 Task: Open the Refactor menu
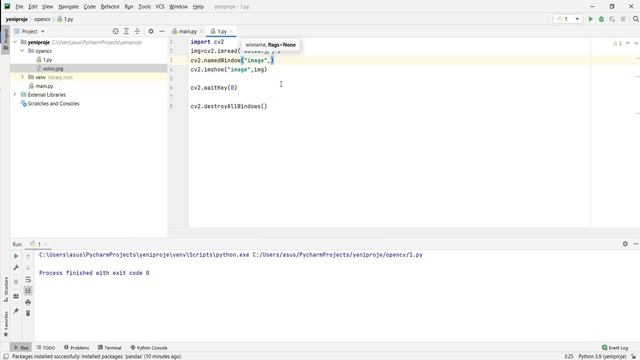click(x=110, y=7)
